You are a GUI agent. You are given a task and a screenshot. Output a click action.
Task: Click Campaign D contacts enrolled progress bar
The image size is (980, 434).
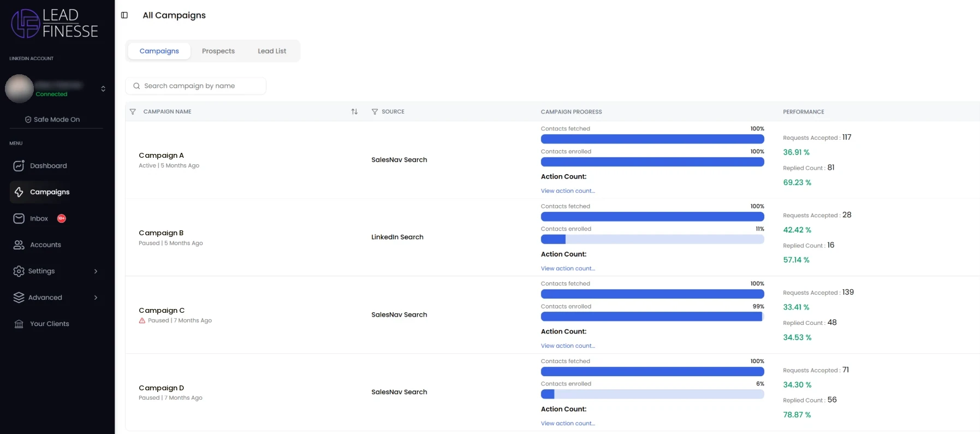tap(652, 394)
